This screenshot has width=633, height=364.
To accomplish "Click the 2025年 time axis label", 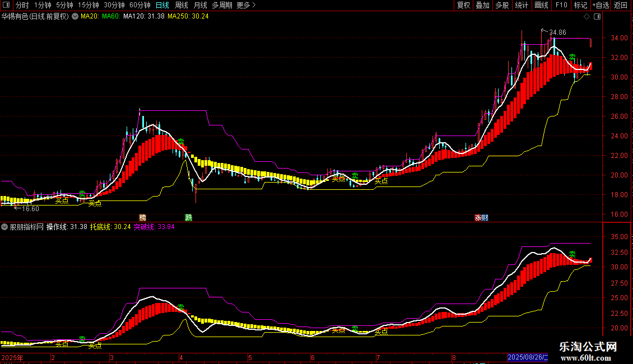I will (x=12, y=357).
